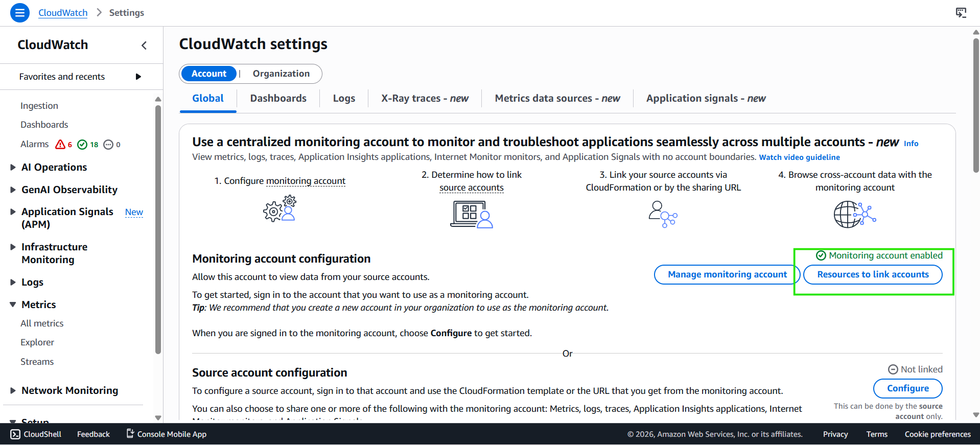Open the chat assistant icon at top right
Screen dimensions: 980x445
[x=961, y=13]
